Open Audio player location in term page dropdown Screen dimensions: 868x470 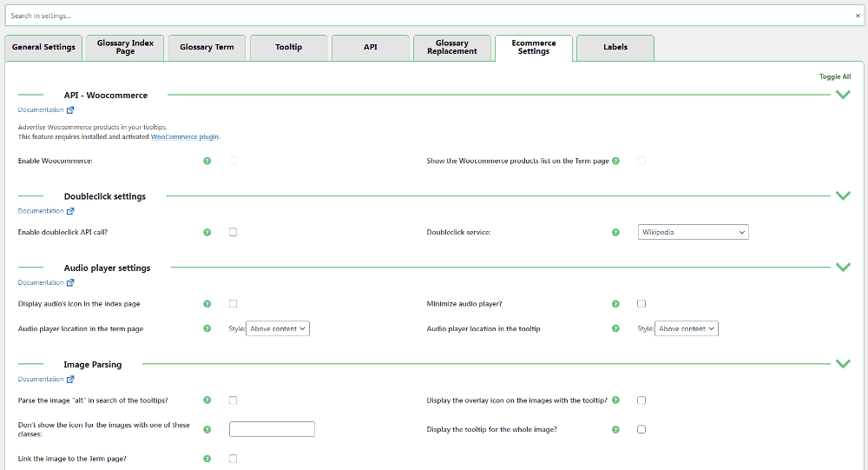click(278, 328)
